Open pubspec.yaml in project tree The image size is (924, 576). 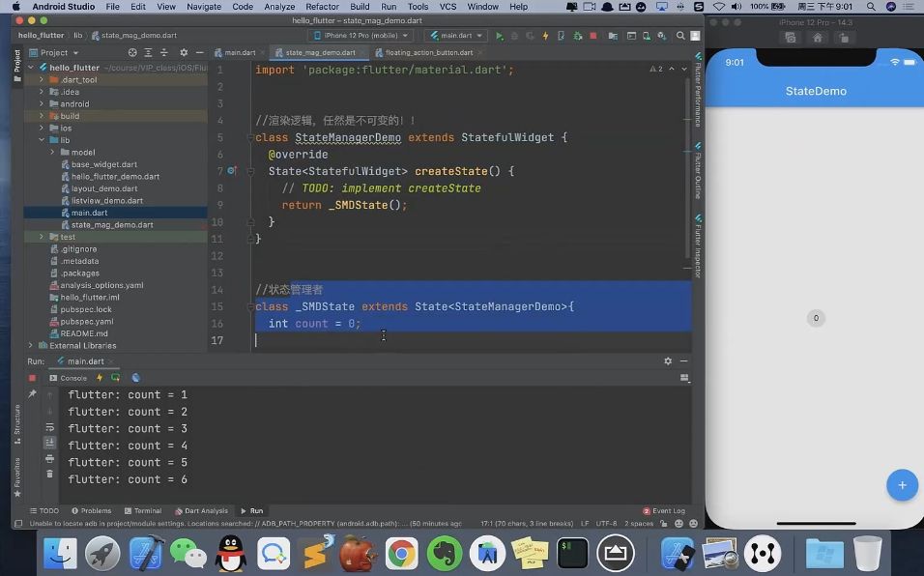click(x=87, y=322)
